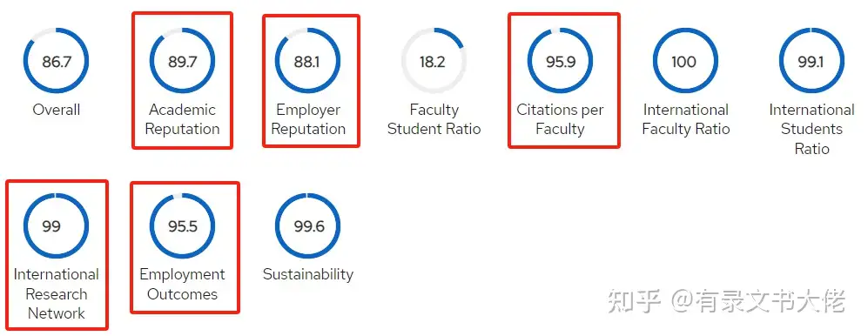This screenshot has width=868, height=336.
Task: Click the Overall label text
Action: (56, 110)
